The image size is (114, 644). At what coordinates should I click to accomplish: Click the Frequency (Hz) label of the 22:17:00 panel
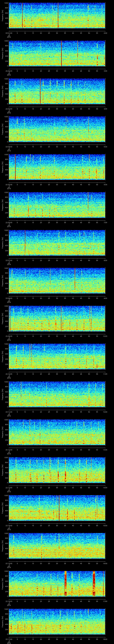click(3, 622)
